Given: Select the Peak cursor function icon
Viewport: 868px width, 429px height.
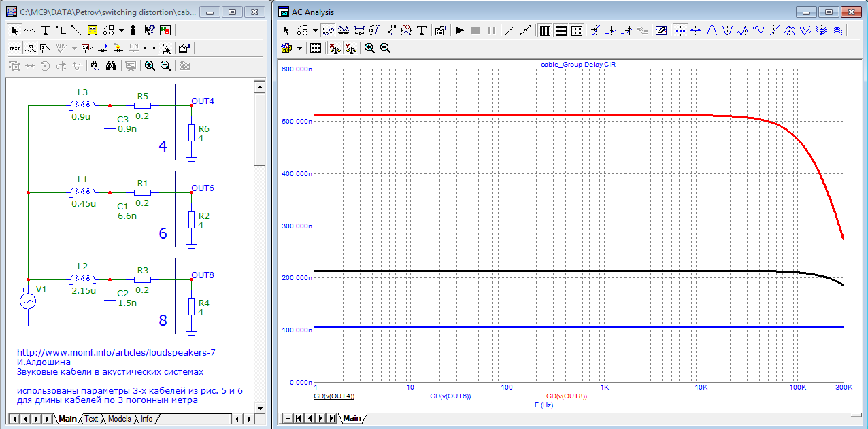Looking at the screenshot, I should pyautogui.click(x=712, y=31).
